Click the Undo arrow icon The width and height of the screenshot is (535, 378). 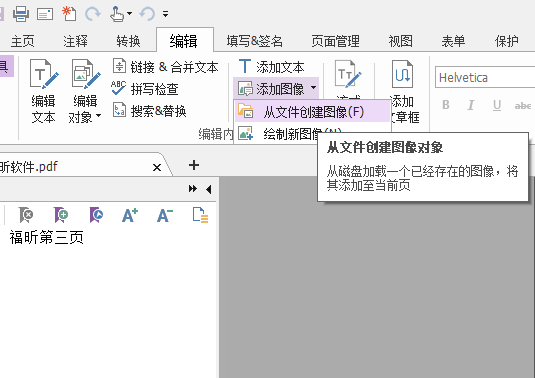click(x=147, y=14)
